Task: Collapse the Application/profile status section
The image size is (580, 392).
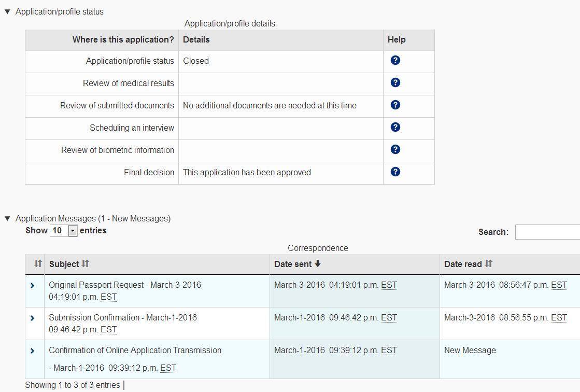Action: (8, 11)
